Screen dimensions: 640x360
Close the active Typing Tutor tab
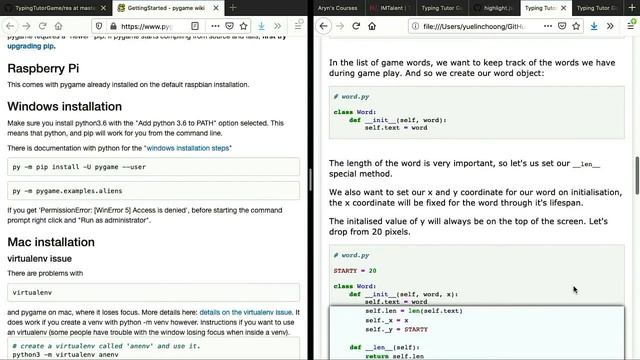pos(564,8)
